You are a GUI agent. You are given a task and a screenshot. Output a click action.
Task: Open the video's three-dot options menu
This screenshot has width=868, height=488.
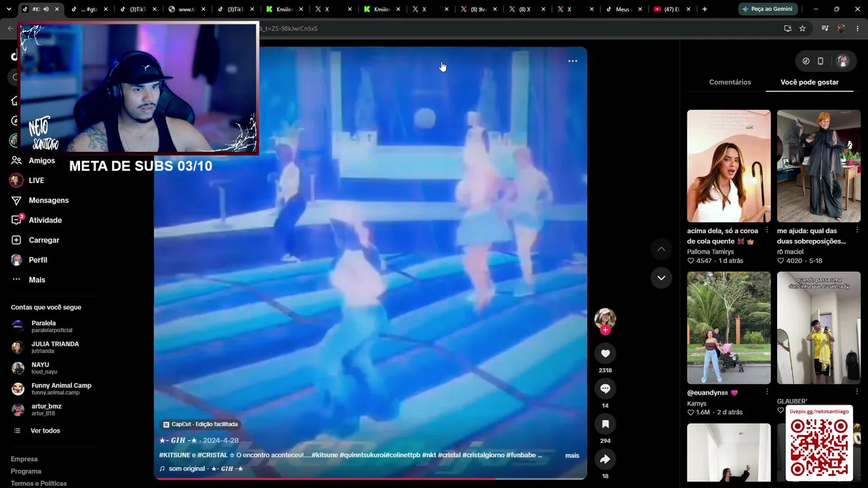[x=572, y=61]
